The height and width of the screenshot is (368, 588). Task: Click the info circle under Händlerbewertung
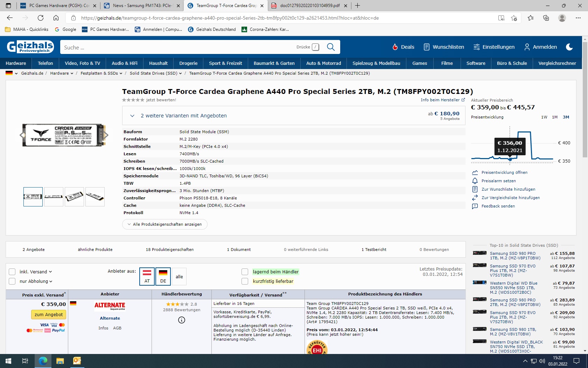pos(182,320)
